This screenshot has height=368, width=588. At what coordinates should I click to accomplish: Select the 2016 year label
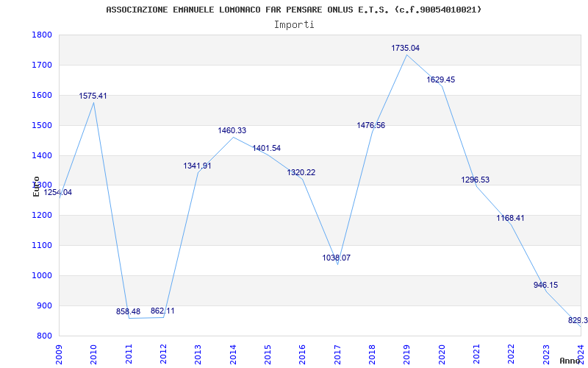[303, 354]
